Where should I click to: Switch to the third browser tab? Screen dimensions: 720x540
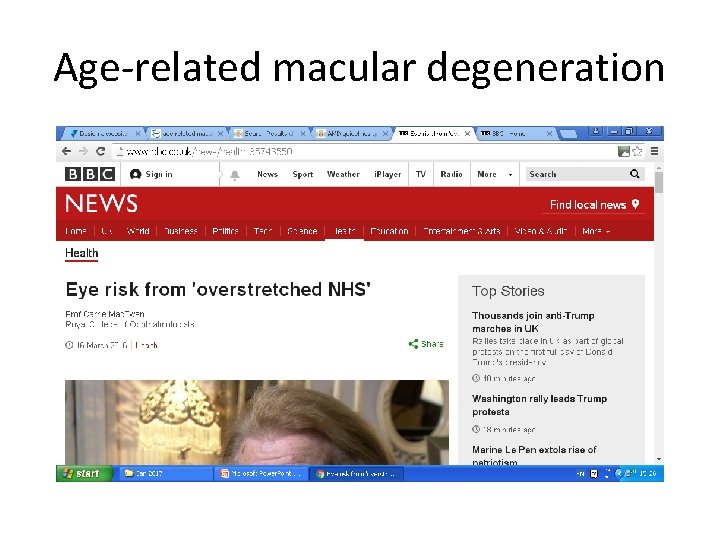pyautogui.click(x=269, y=134)
